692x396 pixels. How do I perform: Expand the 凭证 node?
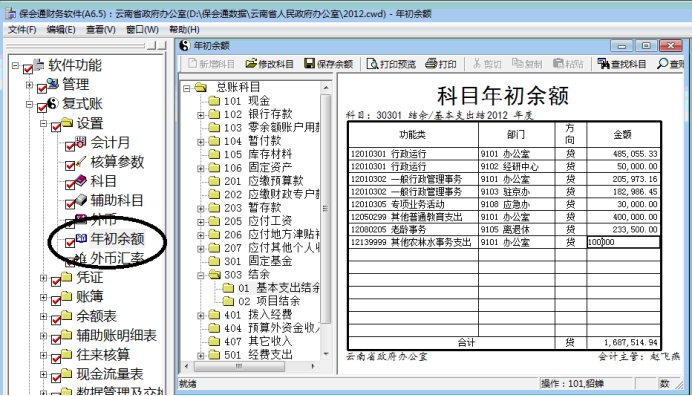43,278
